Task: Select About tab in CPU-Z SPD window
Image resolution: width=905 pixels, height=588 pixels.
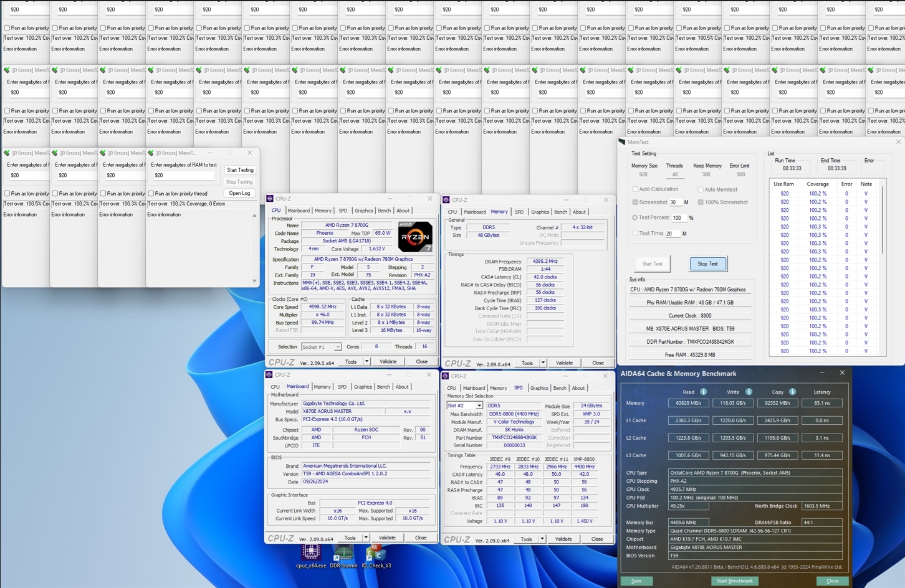Action: click(578, 388)
